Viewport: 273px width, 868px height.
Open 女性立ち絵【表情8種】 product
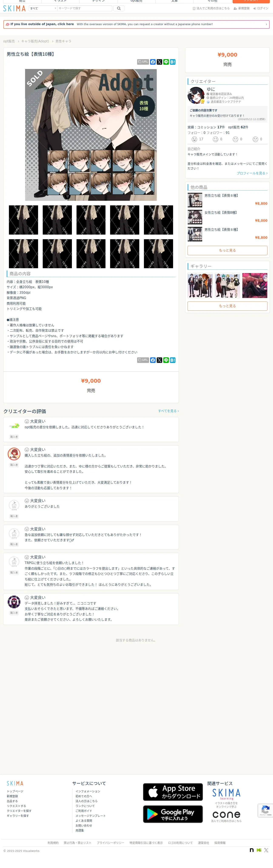[220, 213]
